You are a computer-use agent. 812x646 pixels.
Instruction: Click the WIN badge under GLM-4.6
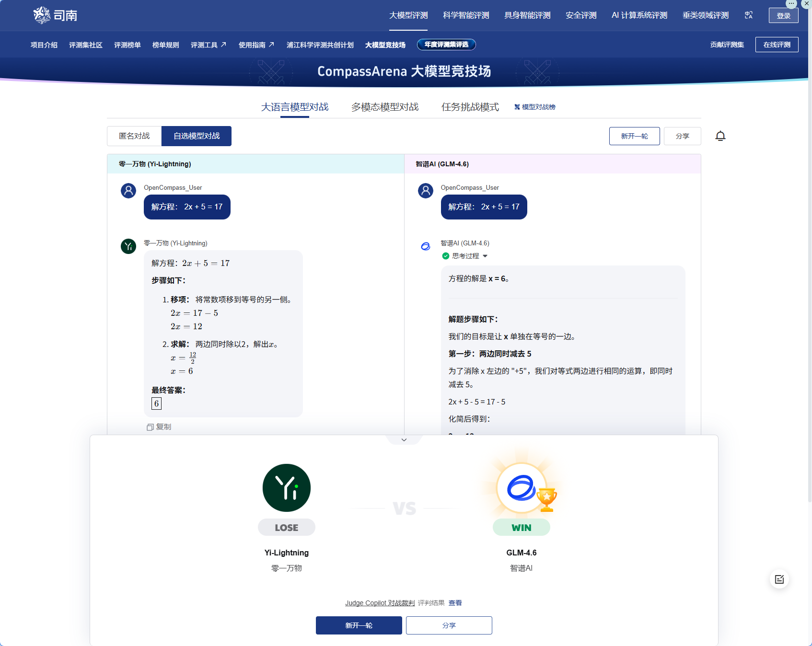click(522, 527)
